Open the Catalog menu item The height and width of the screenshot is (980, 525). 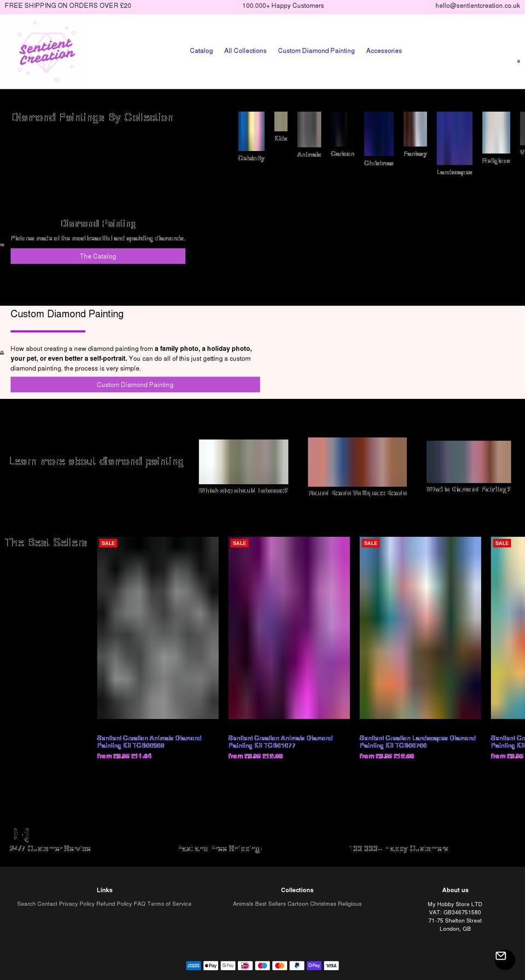(x=201, y=51)
